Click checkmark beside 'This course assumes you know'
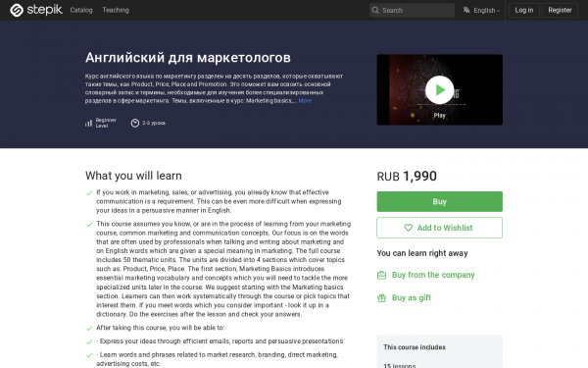This screenshot has width=588, height=368. pyautogui.click(x=89, y=225)
